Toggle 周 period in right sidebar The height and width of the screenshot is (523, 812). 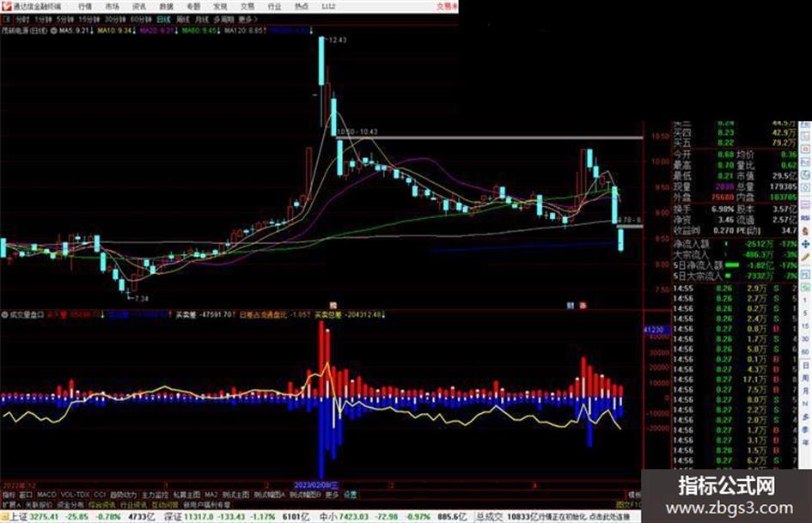pos(805,378)
